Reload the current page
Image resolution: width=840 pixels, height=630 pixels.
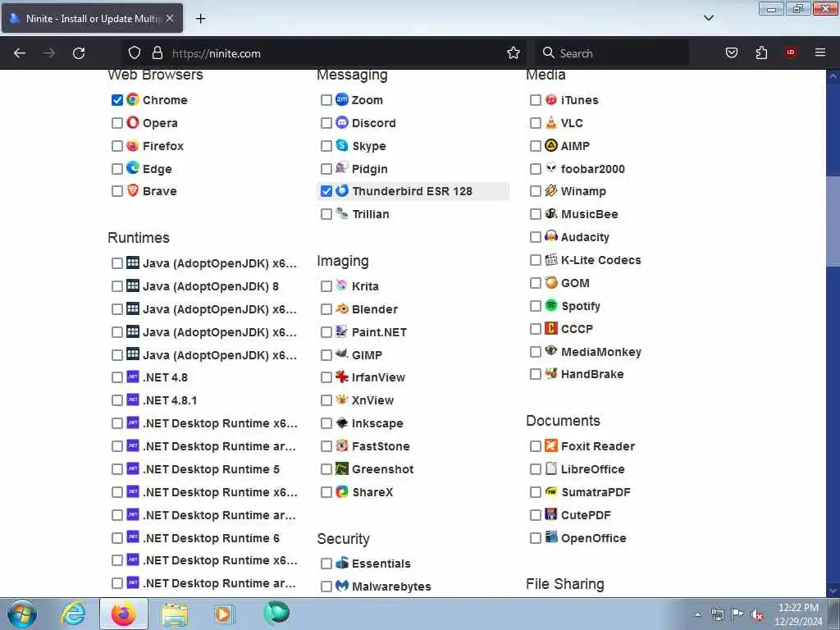tap(79, 53)
